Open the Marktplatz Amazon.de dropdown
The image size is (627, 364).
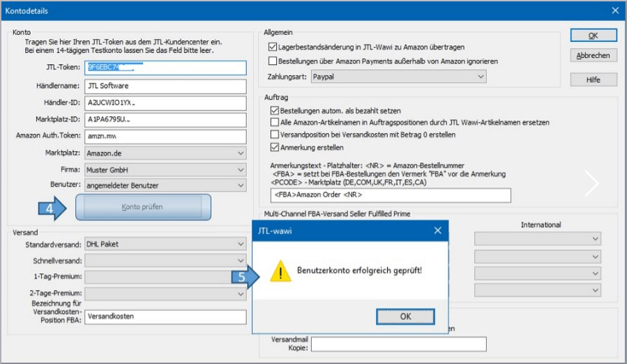pyautogui.click(x=165, y=153)
